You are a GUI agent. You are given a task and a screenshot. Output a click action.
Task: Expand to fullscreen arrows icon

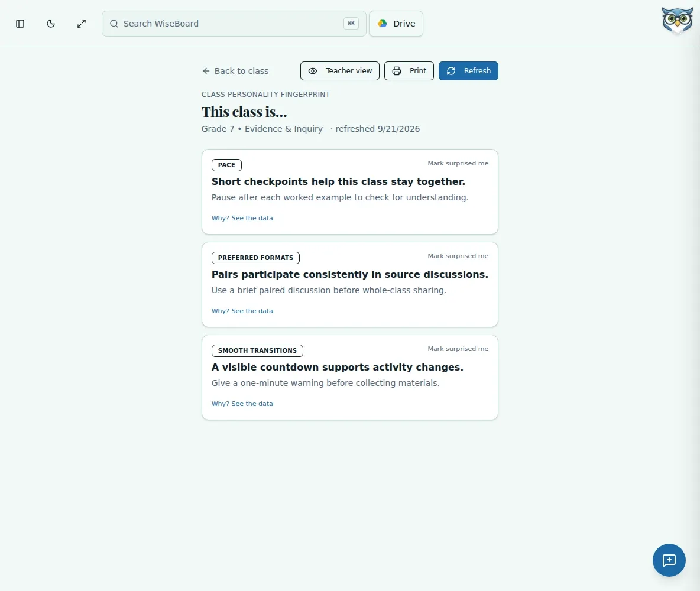click(81, 24)
